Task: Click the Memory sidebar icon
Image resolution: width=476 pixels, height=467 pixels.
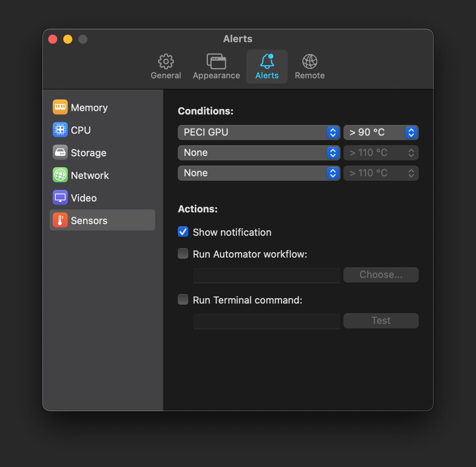Action: (60, 107)
